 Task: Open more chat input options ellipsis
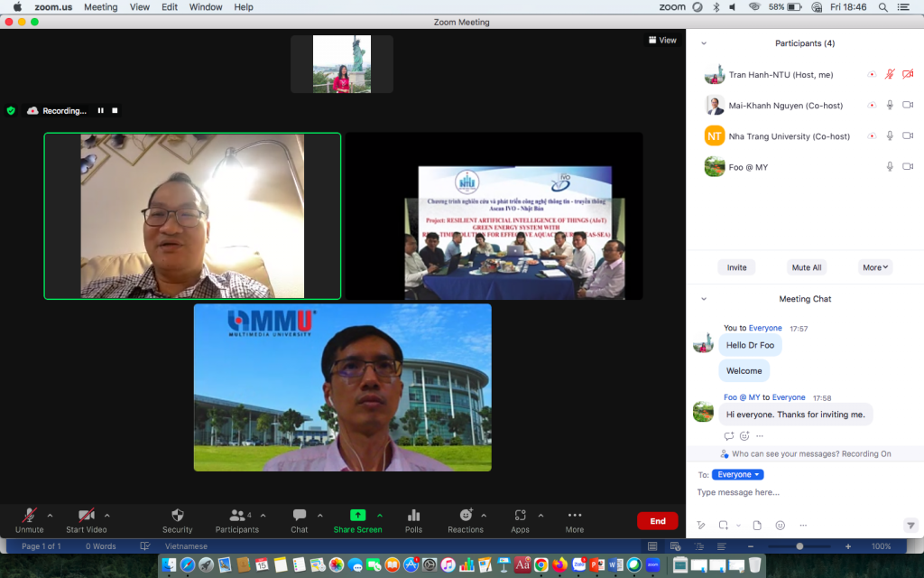click(x=802, y=525)
